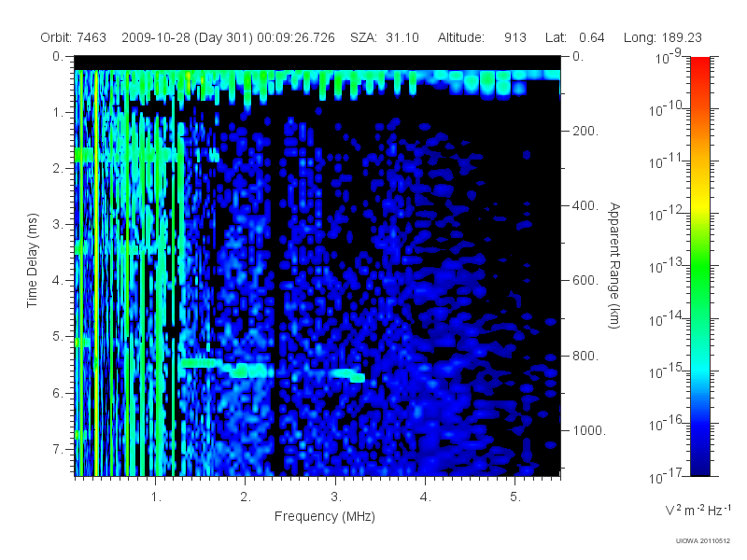The width and height of the screenshot is (747, 560).
Task: Click the 'Orbit: 7463' header text
Action: pos(74,37)
